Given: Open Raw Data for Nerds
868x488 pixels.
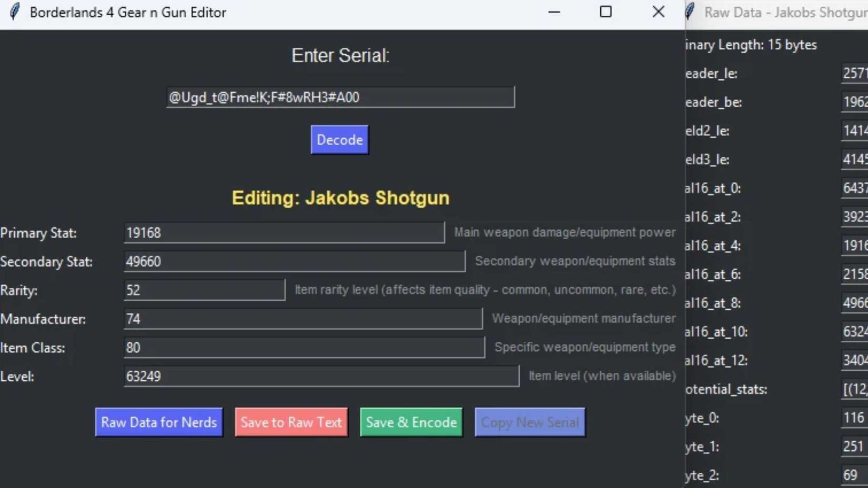Looking at the screenshot, I should 159,422.
